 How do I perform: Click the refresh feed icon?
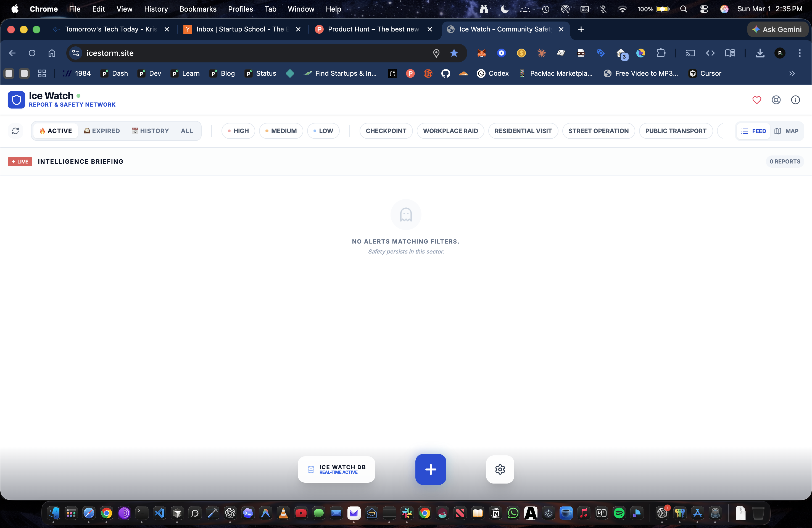(x=15, y=131)
